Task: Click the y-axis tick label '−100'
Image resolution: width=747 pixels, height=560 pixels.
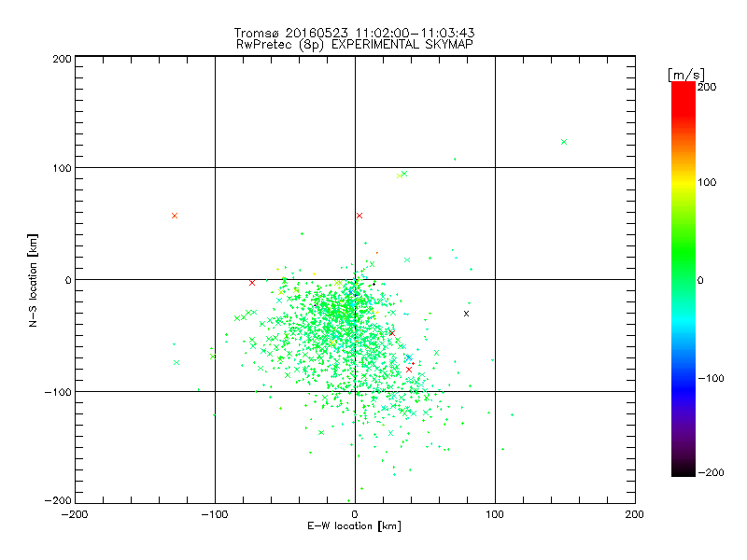Action: click(58, 392)
